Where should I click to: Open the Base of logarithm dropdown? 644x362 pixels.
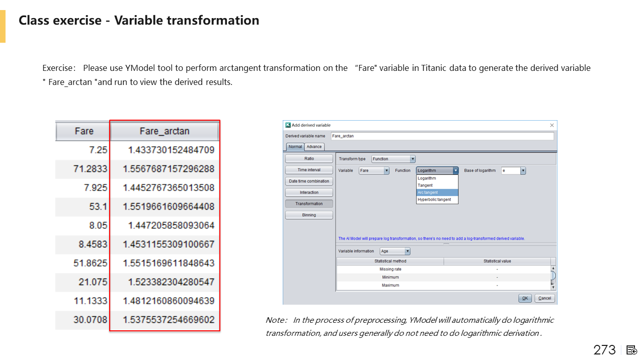523,171
